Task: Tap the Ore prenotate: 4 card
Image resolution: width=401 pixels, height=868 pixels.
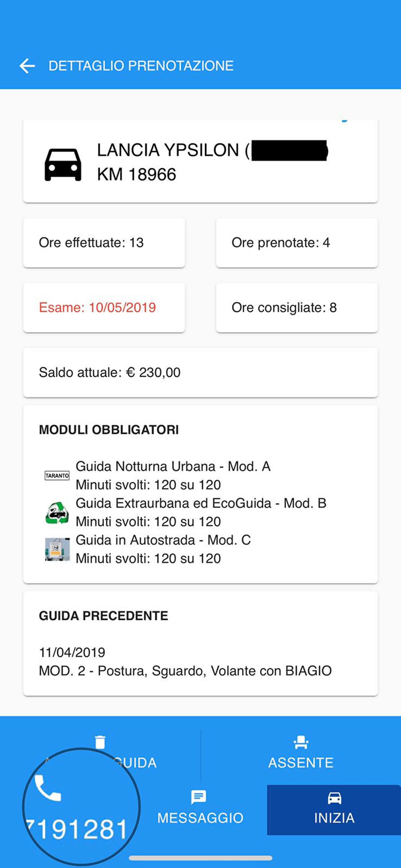Action: 297,243
